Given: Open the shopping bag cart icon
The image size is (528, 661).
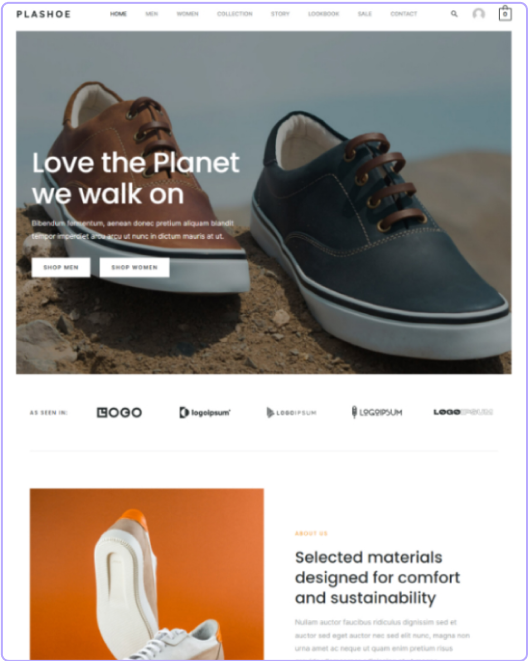Looking at the screenshot, I should [x=505, y=13].
